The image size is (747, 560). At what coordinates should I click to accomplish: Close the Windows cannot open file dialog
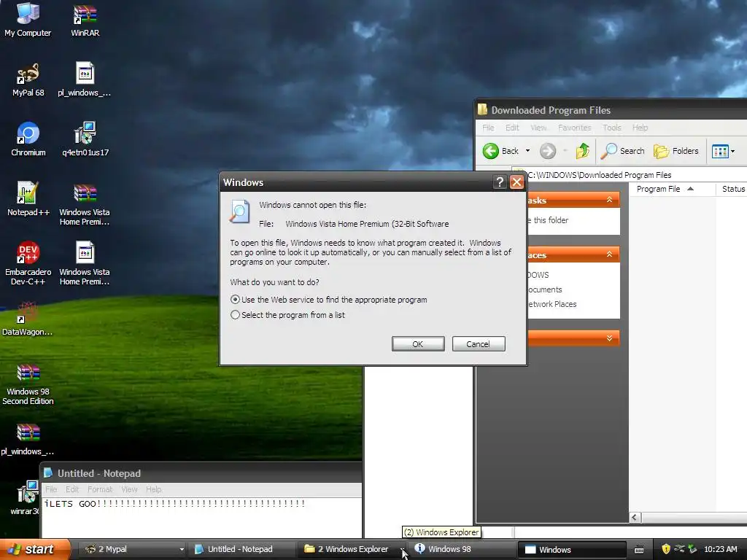click(x=517, y=182)
